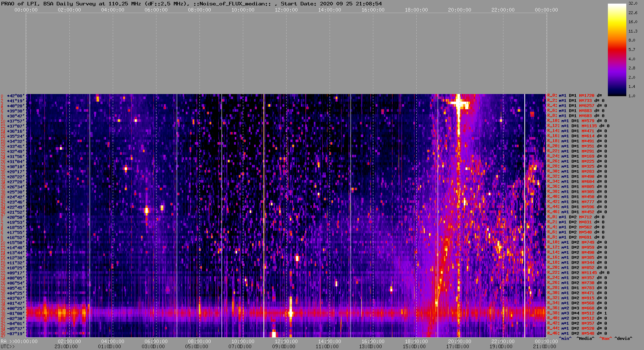Click the R_12 row showing M=959
Screen dimensions: 644x350
point(577,248)
